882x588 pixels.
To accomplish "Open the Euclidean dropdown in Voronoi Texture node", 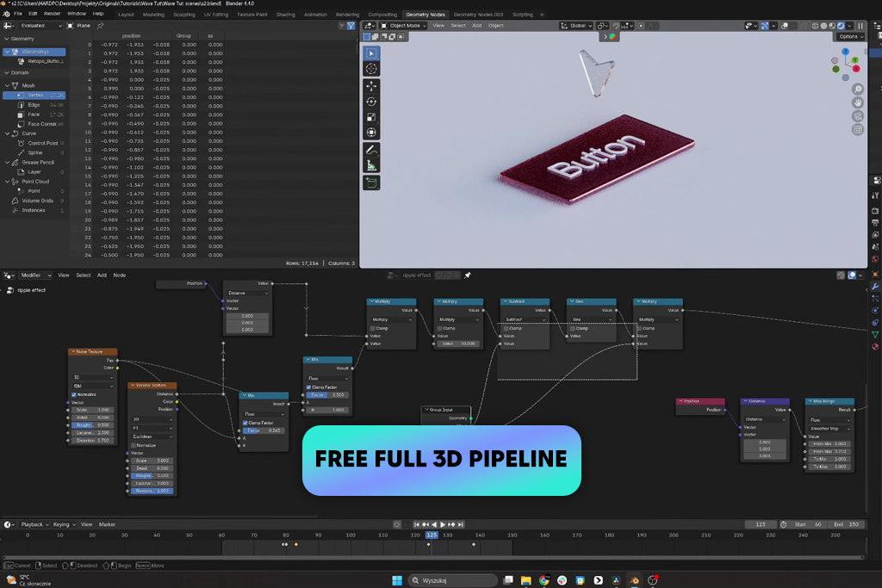I will click(x=152, y=436).
